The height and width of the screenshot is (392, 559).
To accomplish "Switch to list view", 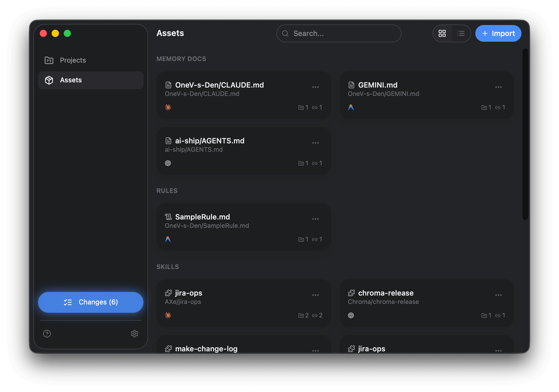I will point(461,33).
